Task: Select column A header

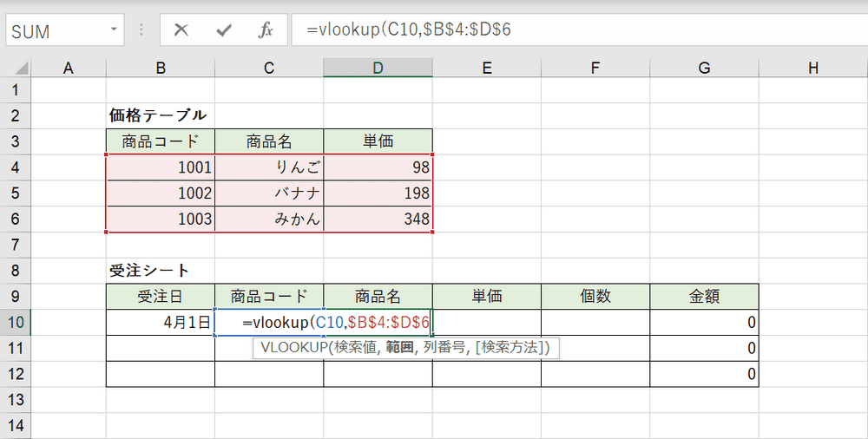Action: pyautogui.click(x=69, y=68)
